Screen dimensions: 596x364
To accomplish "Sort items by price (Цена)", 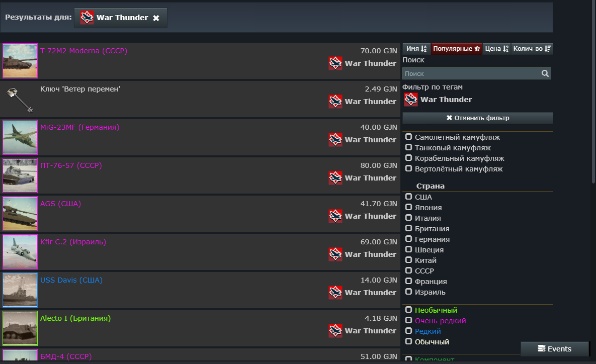I will tap(496, 49).
